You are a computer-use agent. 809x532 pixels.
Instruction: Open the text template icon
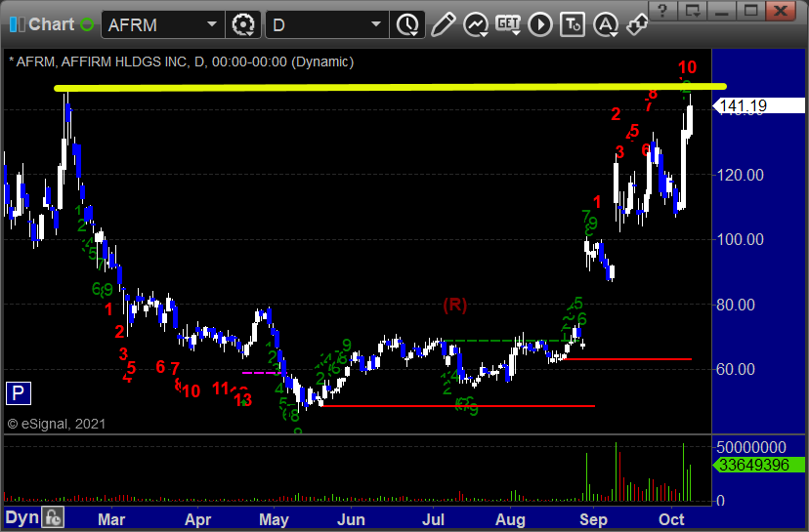click(x=573, y=24)
